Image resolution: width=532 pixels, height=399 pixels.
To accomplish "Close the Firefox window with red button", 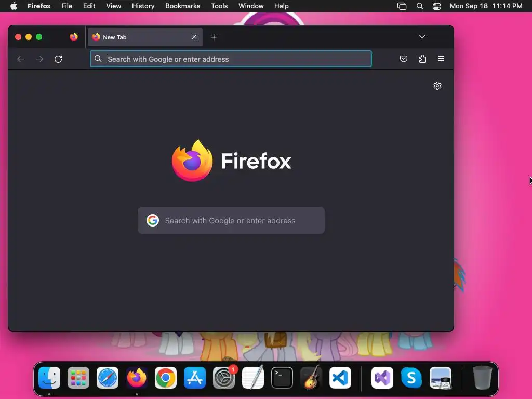I will (x=18, y=37).
